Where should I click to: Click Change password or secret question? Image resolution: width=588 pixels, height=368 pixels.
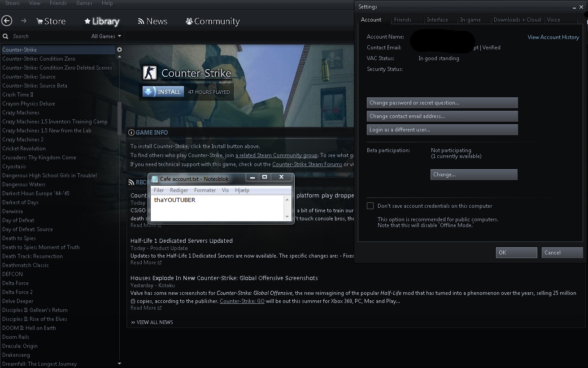click(x=442, y=103)
